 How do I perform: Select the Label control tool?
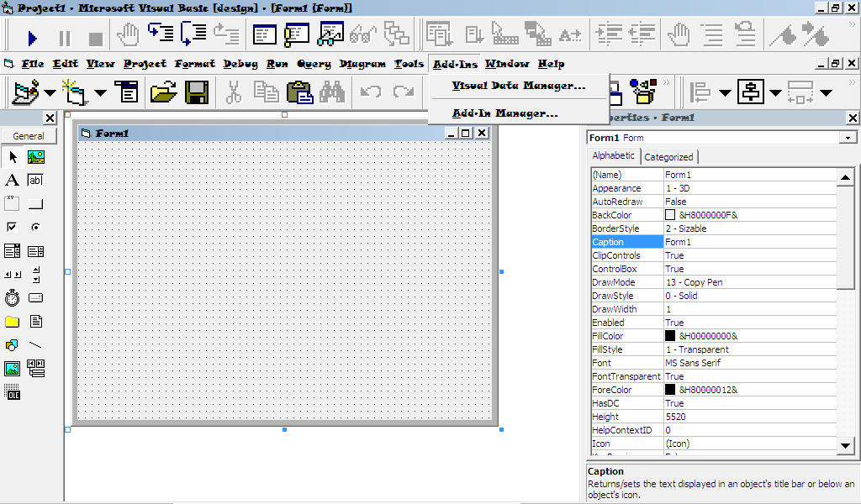pyautogui.click(x=13, y=180)
